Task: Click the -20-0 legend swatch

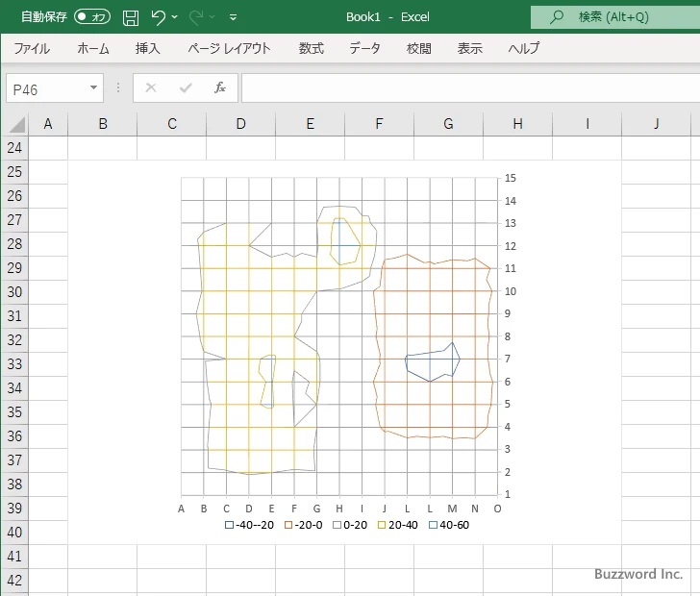Action: pyautogui.click(x=288, y=525)
